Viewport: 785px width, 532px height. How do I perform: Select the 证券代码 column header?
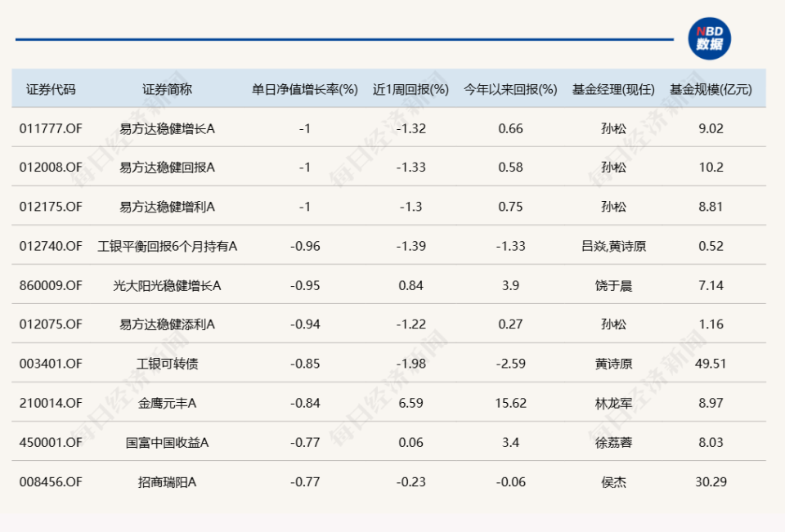pos(51,90)
